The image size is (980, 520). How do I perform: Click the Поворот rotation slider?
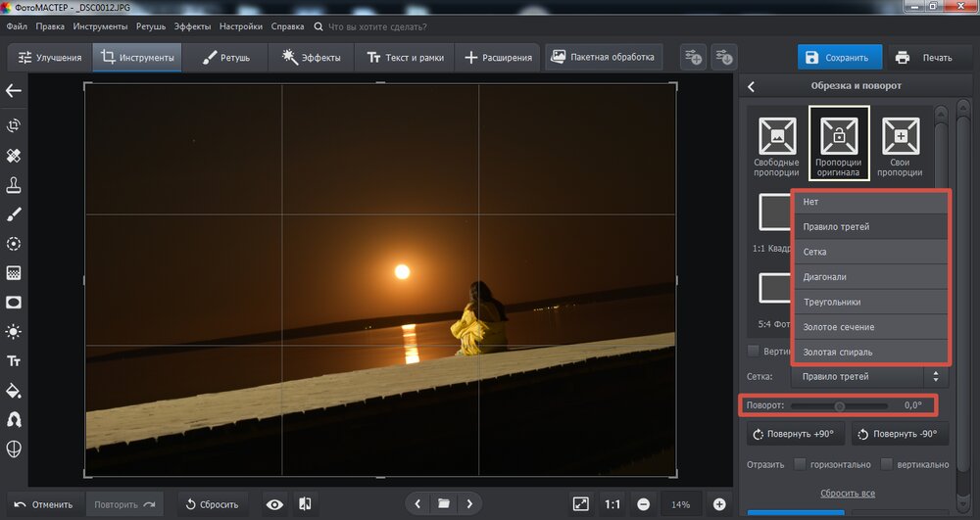point(839,405)
